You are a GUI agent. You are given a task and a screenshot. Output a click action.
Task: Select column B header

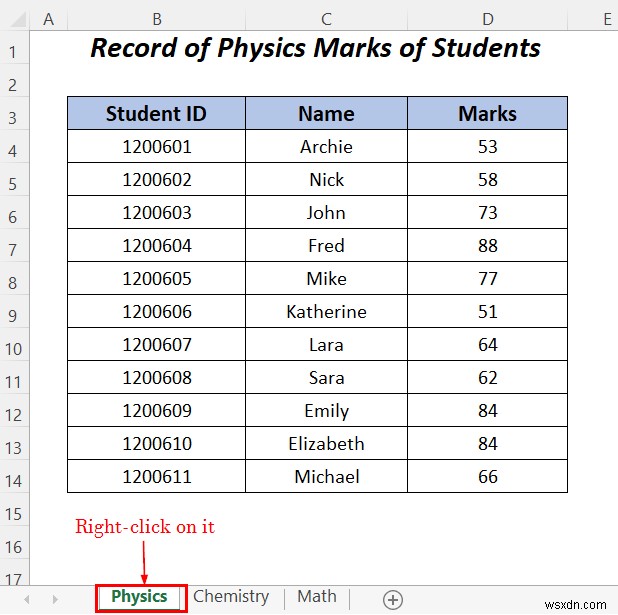pyautogui.click(x=156, y=19)
